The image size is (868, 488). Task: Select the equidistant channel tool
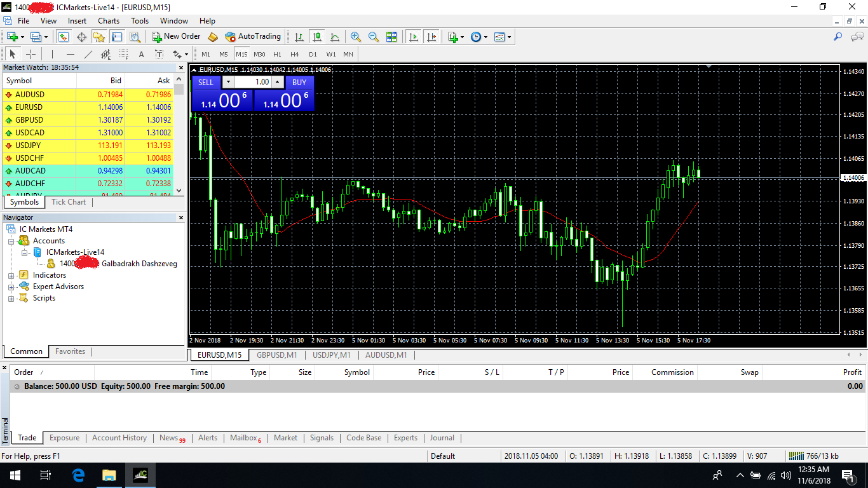tap(106, 54)
